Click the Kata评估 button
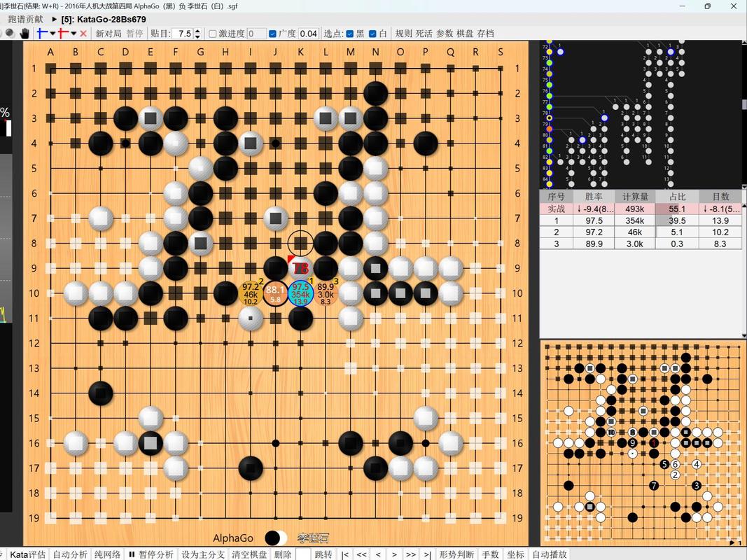747x560 pixels. pos(27,555)
